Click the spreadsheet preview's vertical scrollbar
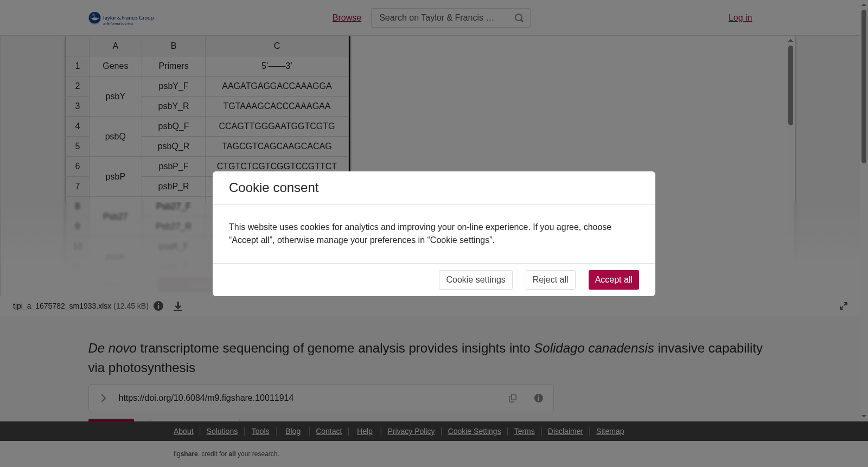The width and height of the screenshot is (868, 467). pyautogui.click(x=790, y=85)
